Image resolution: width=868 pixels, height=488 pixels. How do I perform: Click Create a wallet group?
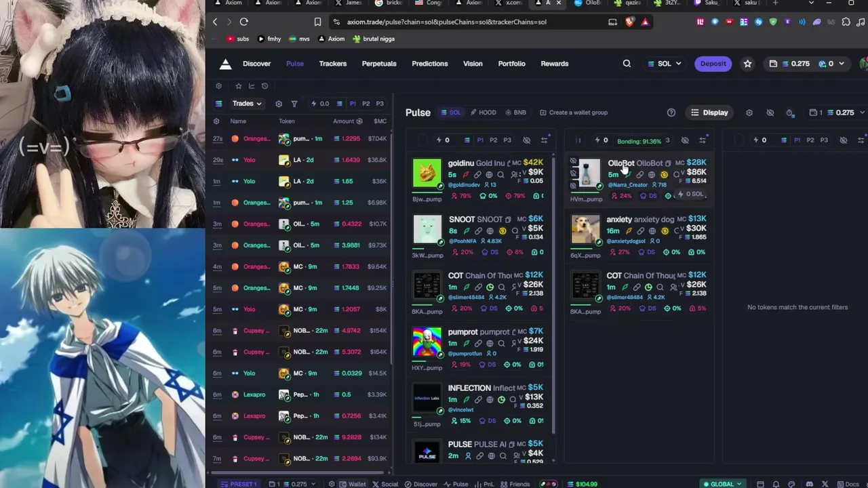pyautogui.click(x=574, y=113)
